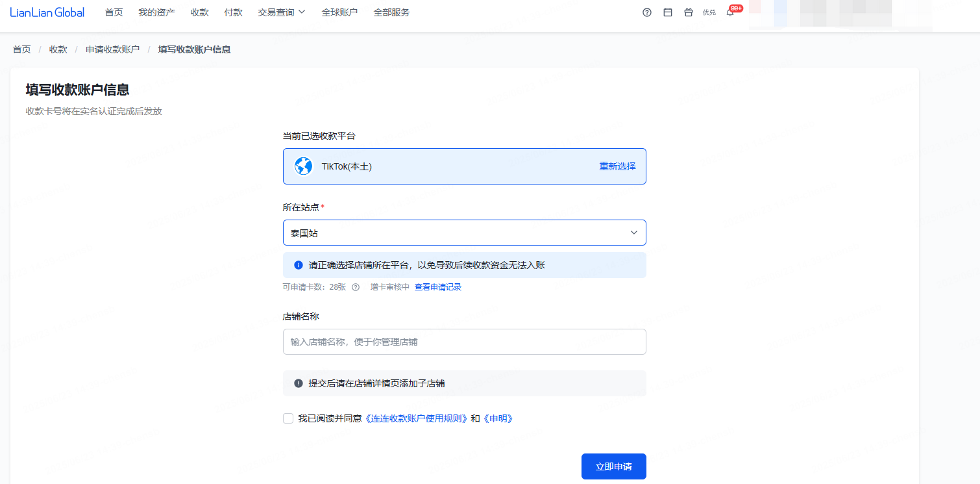Click the LianLian Global logo

click(x=47, y=12)
